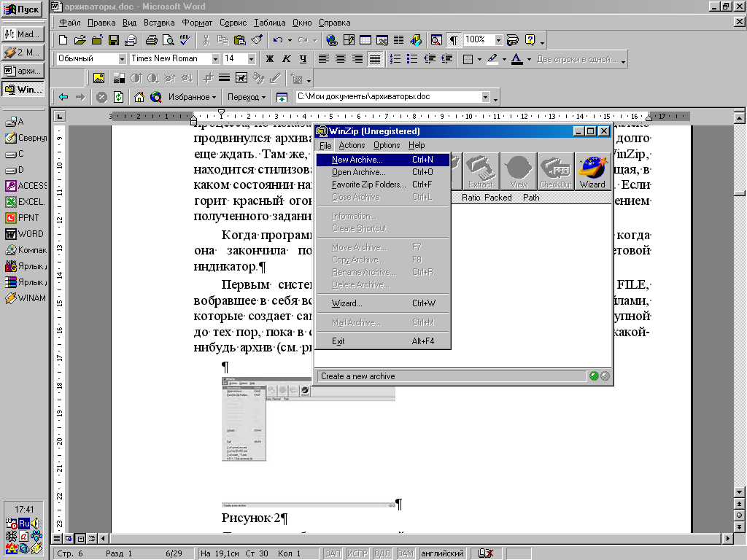This screenshot has width=747, height=560.
Task: Switch to the архи... taskbar button
Action: (x=23, y=71)
